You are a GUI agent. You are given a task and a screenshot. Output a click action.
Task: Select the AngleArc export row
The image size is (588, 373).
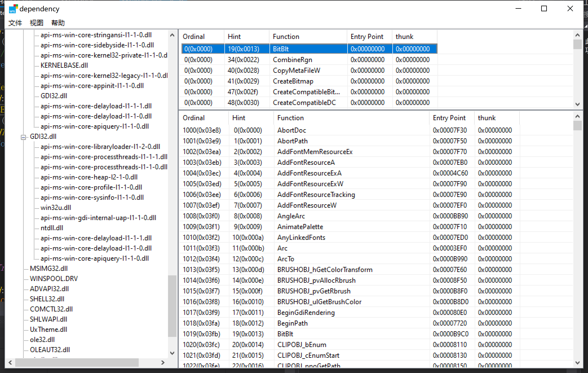click(x=291, y=216)
